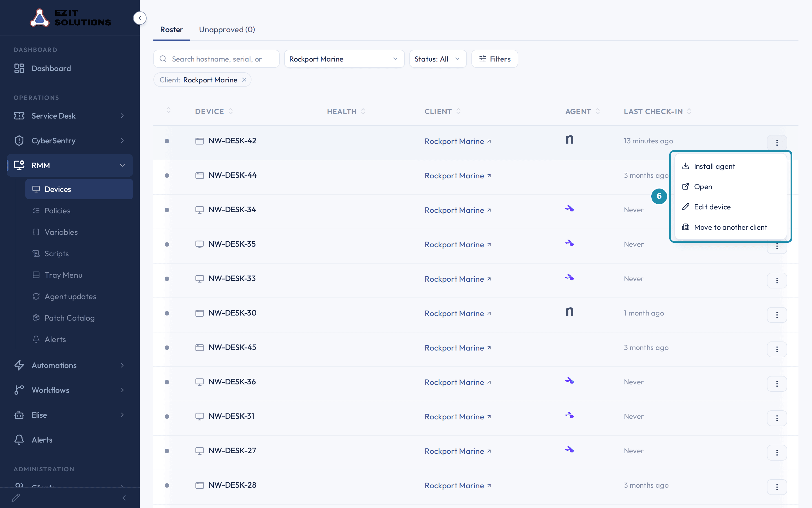Open the Status: All dropdown

point(438,59)
